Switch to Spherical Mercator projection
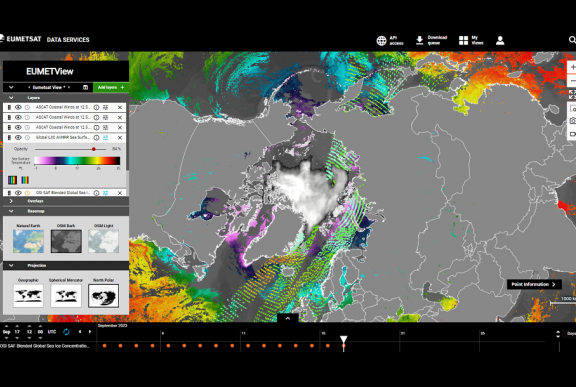Viewport: 576px width, 387px height. [x=66, y=295]
